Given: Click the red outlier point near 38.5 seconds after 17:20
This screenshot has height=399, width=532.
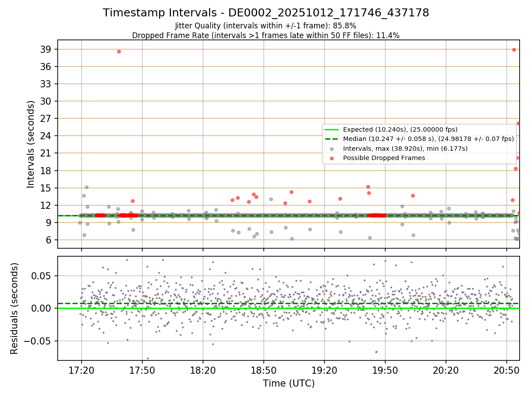Looking at the screenshot, I should click(119, 51).
